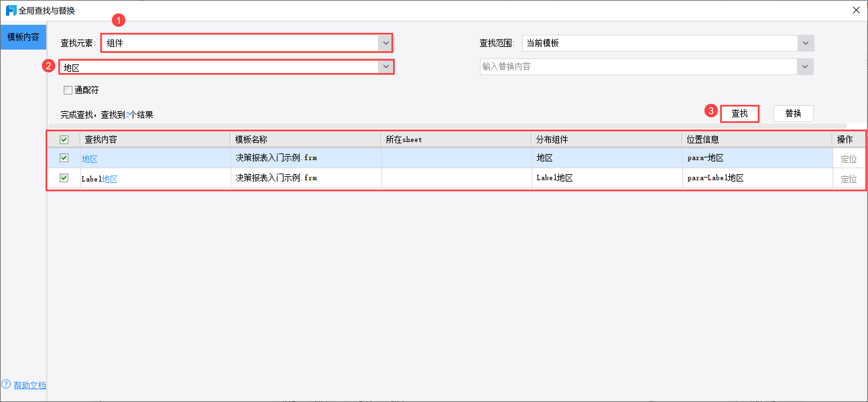Uncheck the 地区 result row checkbox

[x=64, y=158]
